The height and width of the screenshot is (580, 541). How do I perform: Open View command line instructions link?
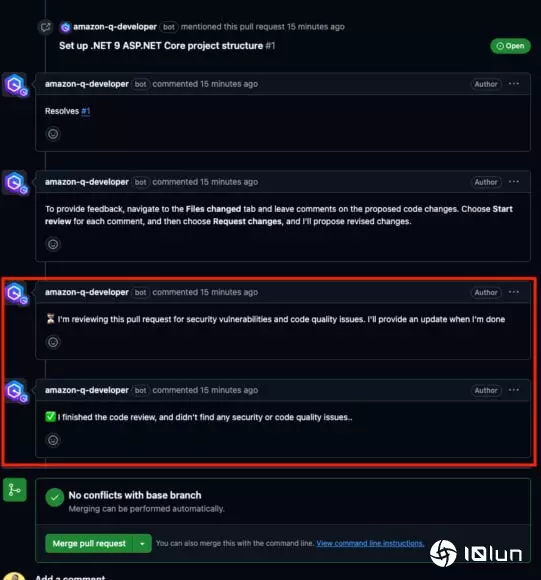tap(370, 543)
